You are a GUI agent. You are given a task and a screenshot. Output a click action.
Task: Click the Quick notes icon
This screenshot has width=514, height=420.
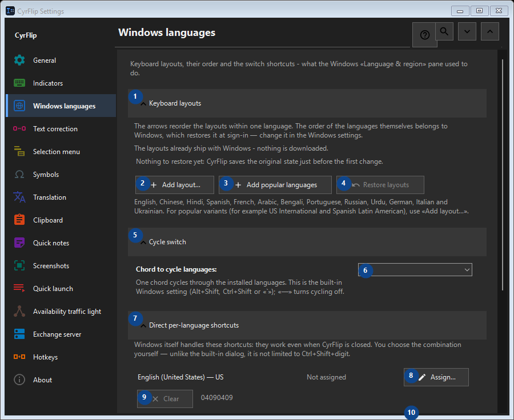click(x=19, y=243)
